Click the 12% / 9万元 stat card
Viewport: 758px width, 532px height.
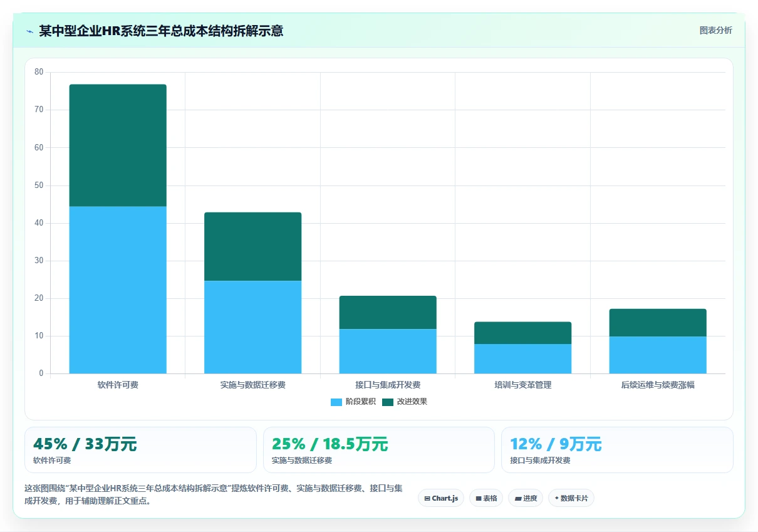point(617,450)
